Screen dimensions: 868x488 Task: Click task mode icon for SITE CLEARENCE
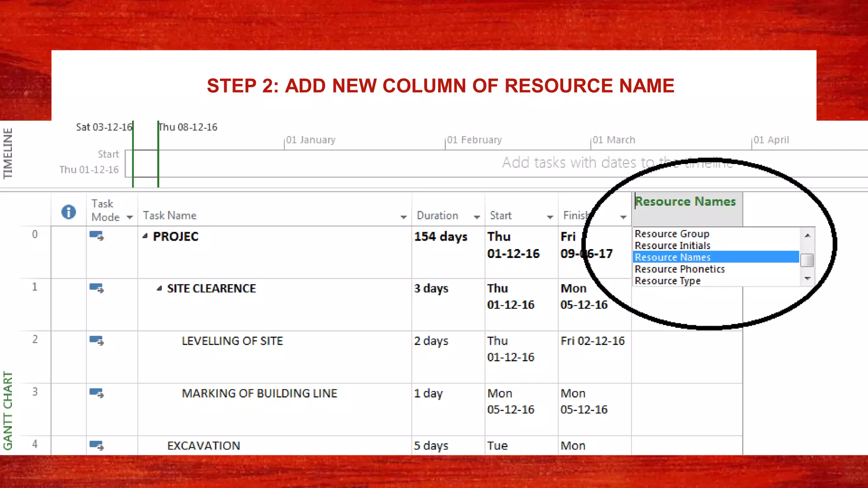(x=97, y=288)
